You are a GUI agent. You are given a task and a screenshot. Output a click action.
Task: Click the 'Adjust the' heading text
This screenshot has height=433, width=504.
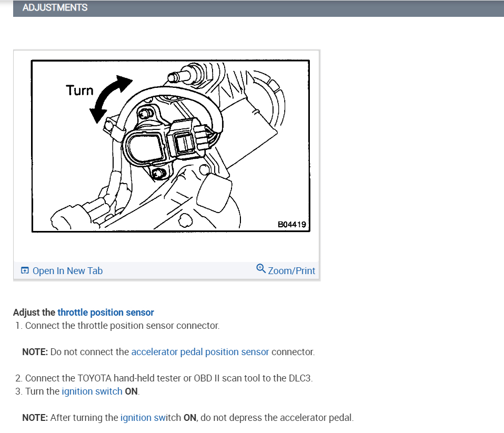[x=34, y=313]
